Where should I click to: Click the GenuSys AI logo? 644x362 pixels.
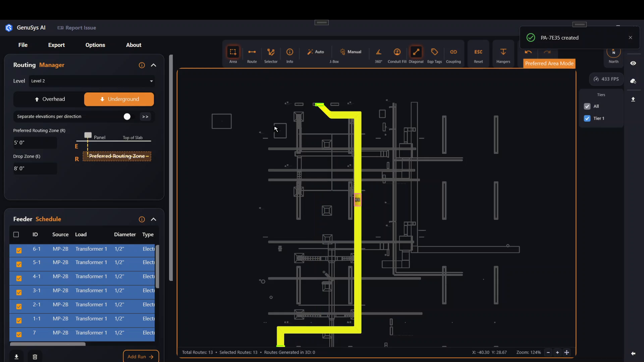(x=9, y=28)
